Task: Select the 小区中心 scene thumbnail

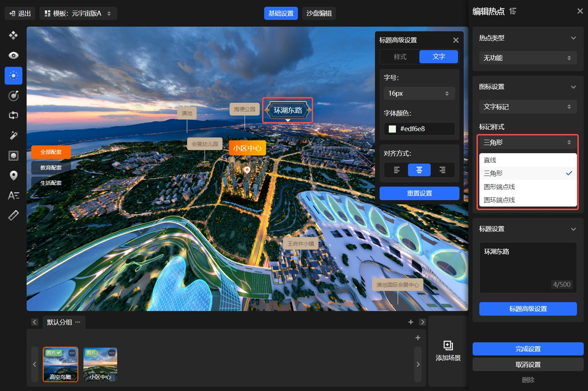Action: (x=100, y=364)
